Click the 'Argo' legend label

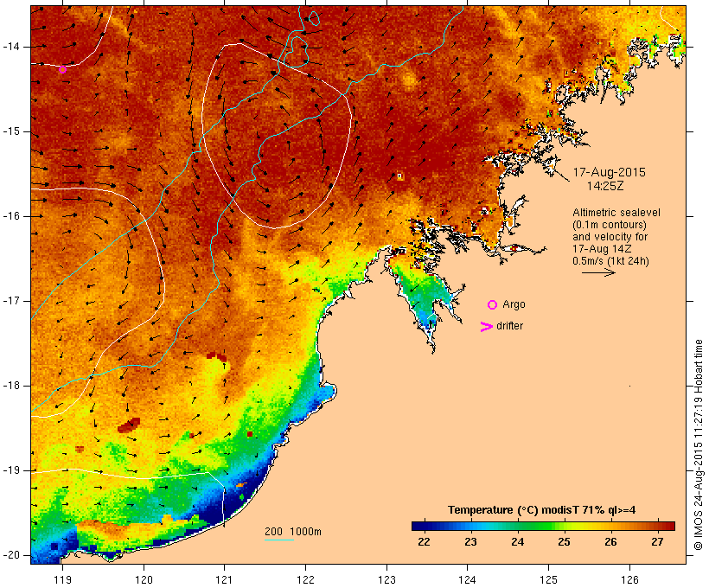pyautogui.click(x=514, y=305)
